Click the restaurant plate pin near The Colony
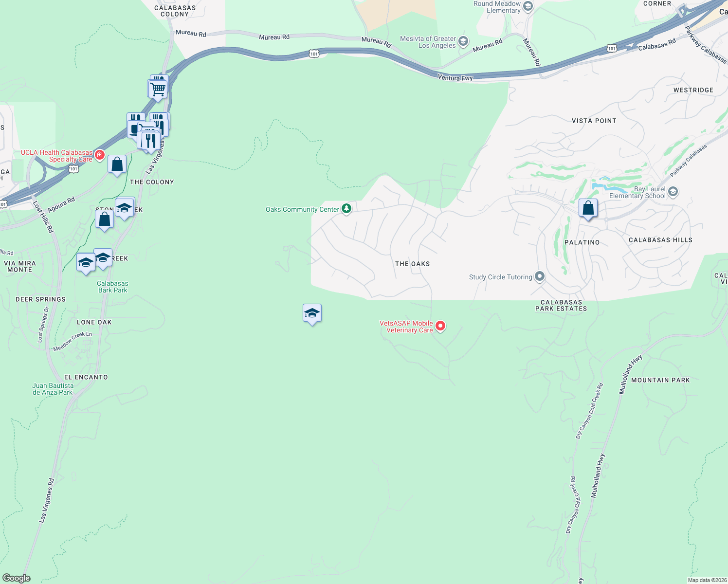 tap(134, 128)
